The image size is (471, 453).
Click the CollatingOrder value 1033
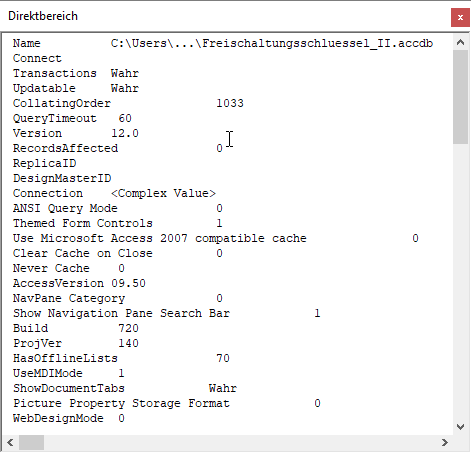(230, 103)
